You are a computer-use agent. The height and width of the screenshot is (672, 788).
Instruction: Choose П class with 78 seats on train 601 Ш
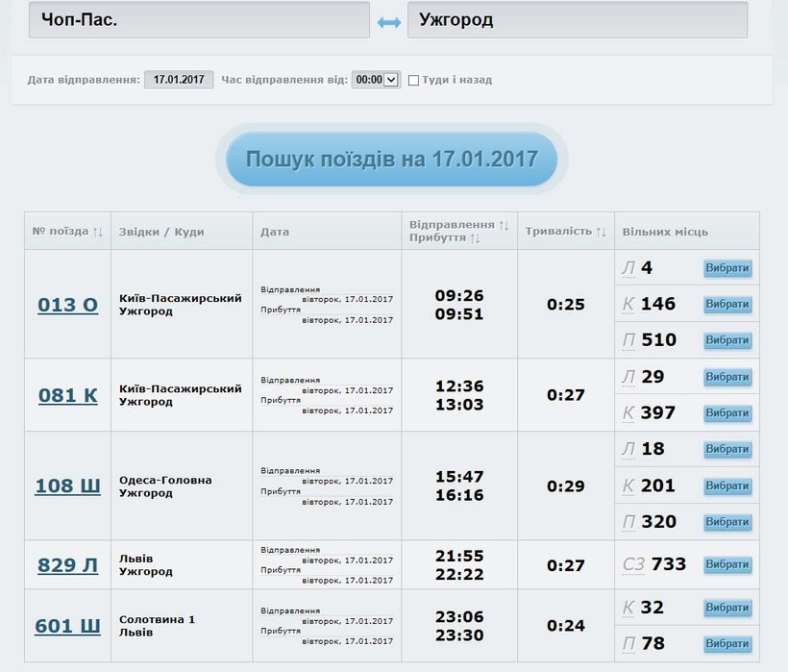pos(726,644)
